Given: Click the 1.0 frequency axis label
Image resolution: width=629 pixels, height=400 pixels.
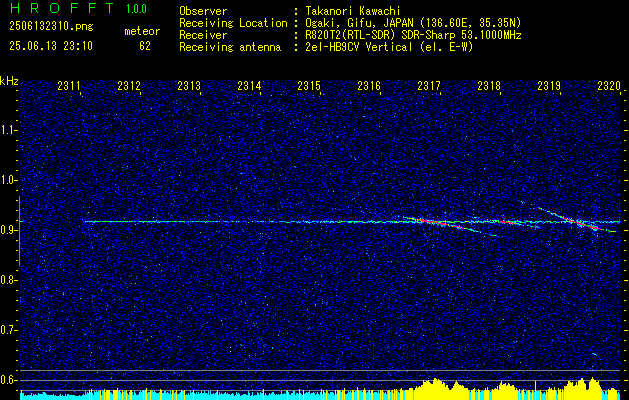Looking at the screenshot, I should (x=8, y=181).
